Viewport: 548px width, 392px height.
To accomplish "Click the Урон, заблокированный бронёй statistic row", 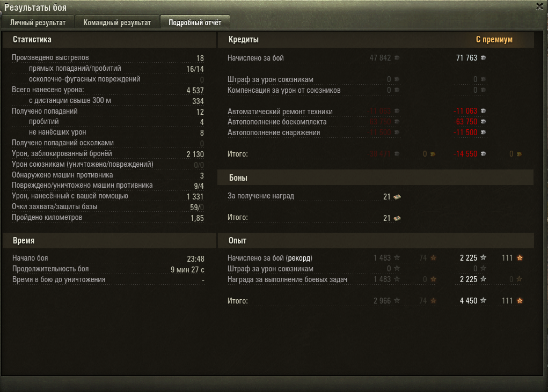I will [108, 154].
